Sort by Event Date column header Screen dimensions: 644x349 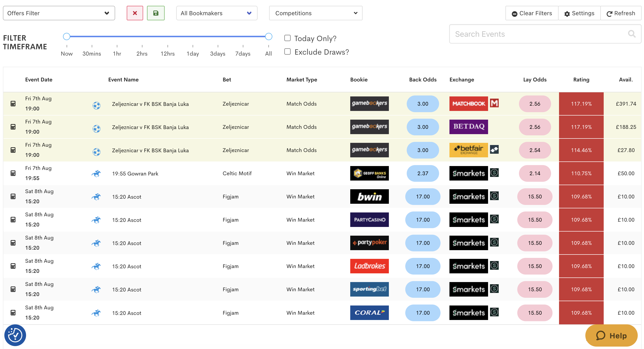coord(39,80)
